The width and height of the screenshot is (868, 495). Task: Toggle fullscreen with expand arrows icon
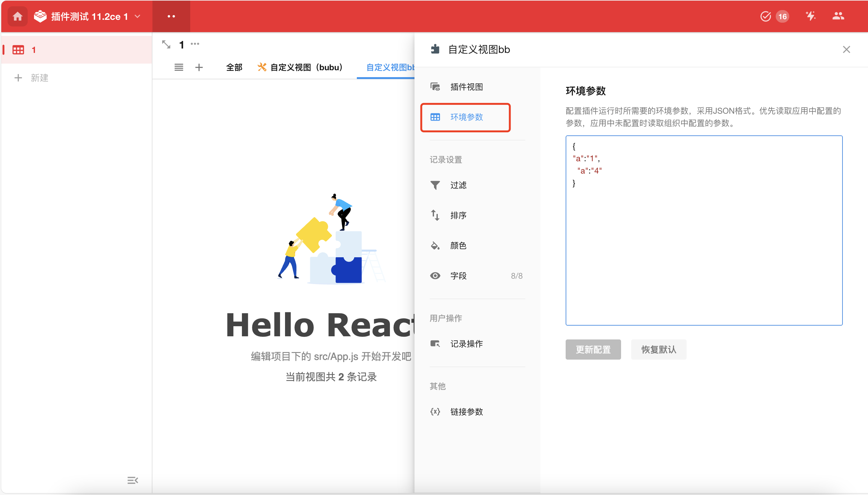point(166,44)
